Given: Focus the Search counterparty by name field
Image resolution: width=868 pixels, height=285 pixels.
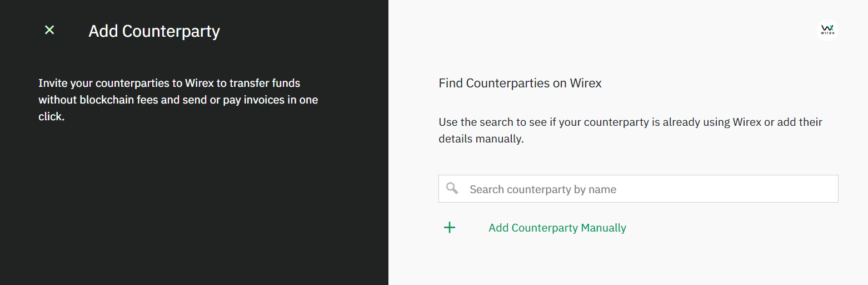Looking at the screenshot, I should point(638,189).
